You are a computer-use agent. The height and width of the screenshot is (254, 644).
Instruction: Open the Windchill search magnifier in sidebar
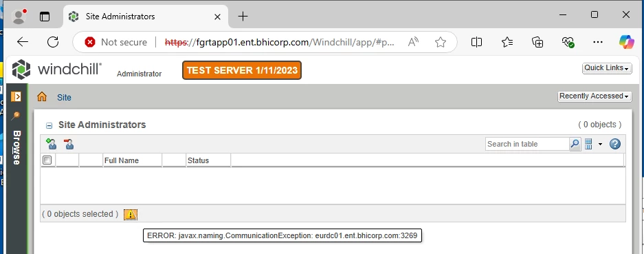(x=16, y=116)
